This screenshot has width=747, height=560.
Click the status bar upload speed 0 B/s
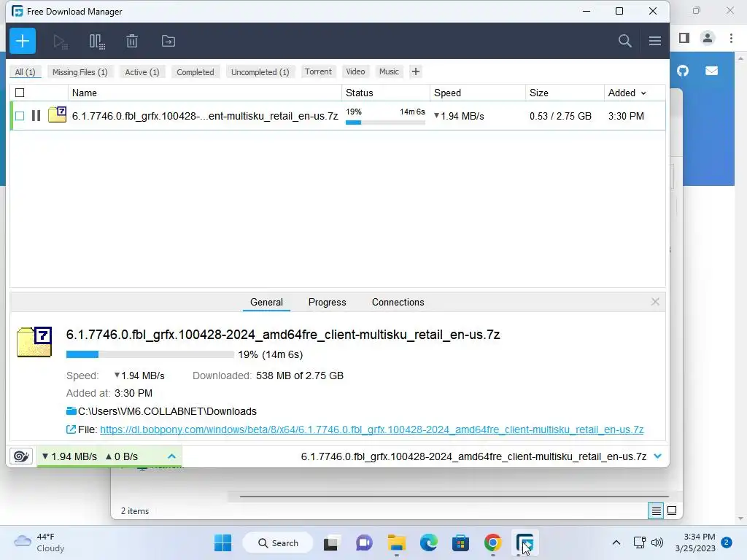click(x=122, y=456)
